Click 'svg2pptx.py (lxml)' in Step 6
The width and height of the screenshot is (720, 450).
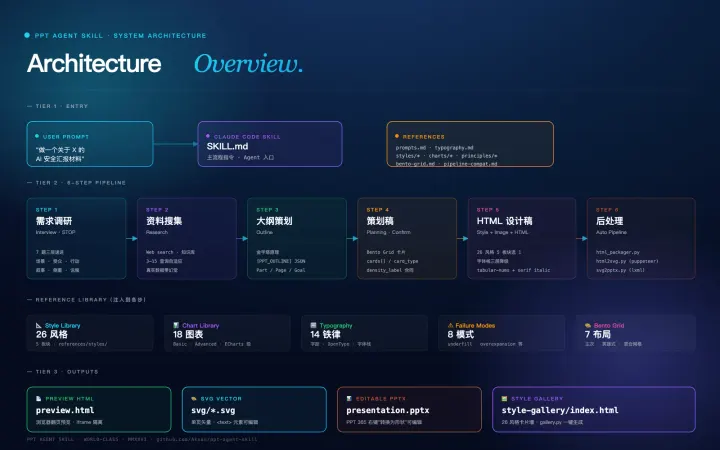620,270
